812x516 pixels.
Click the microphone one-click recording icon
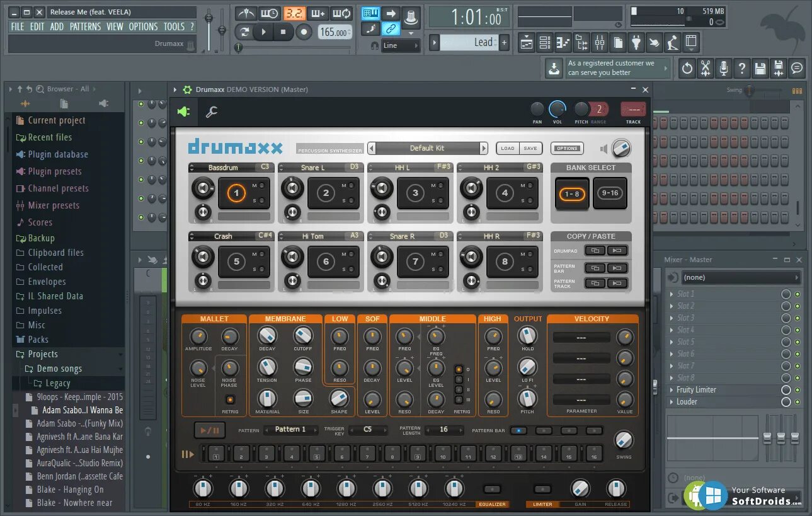coord(724,68)
